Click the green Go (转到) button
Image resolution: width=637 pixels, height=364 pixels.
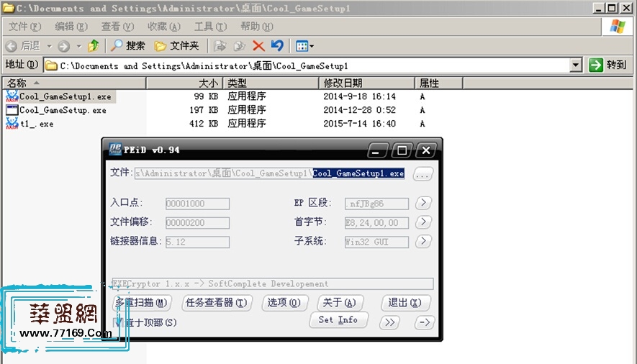coord(608,65)
